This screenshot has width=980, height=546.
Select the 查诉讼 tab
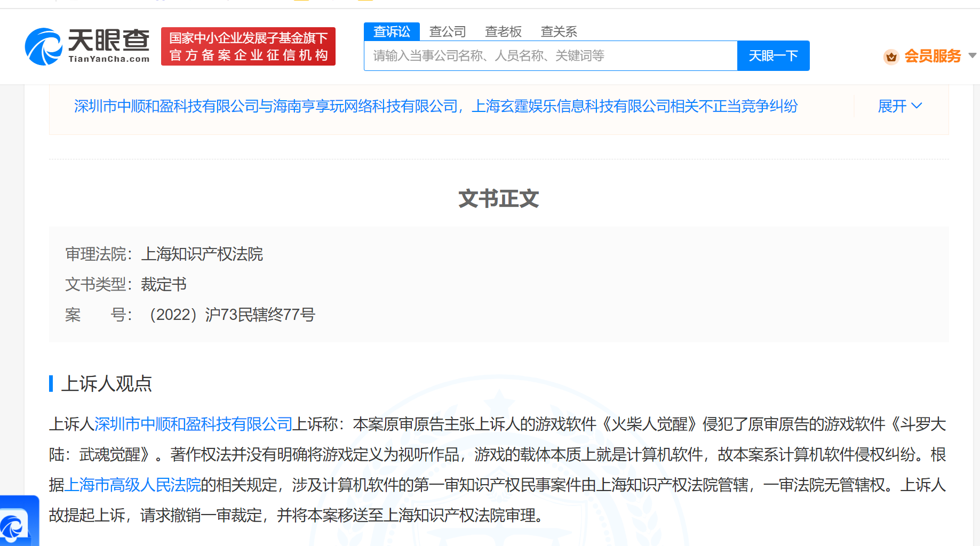tap(392, 31)
